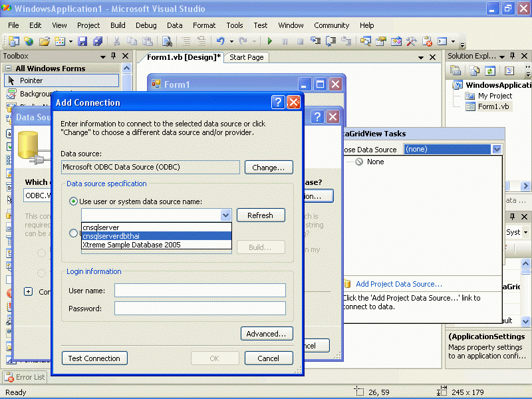Screen dimensions: 532x399
Task: Click the Password input field
Action: click(x=200, y=309)
